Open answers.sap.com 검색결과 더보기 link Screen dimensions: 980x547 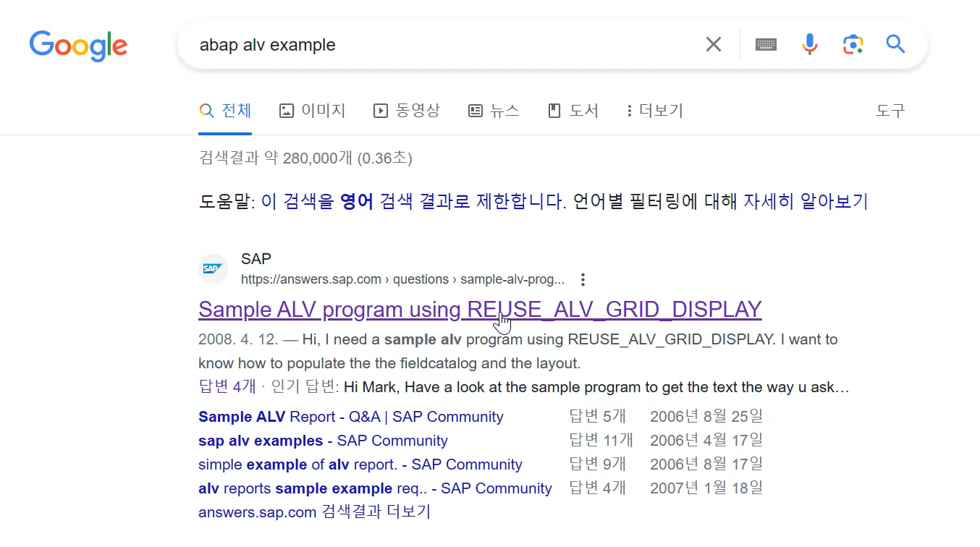[x=314, y=512]
